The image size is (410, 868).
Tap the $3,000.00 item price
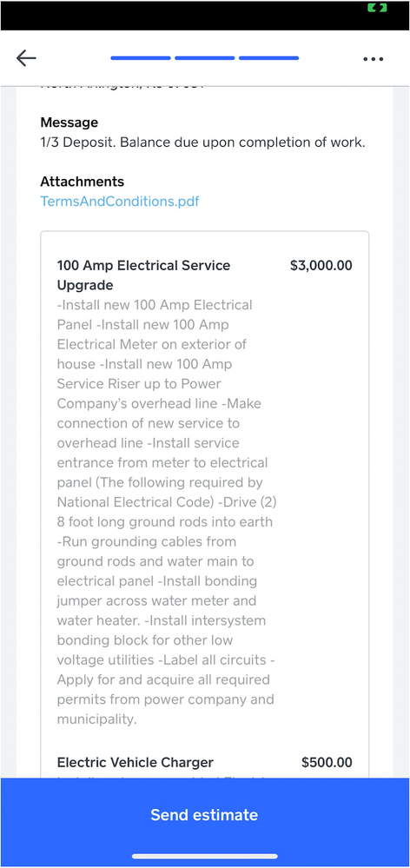tap(321, 266)
